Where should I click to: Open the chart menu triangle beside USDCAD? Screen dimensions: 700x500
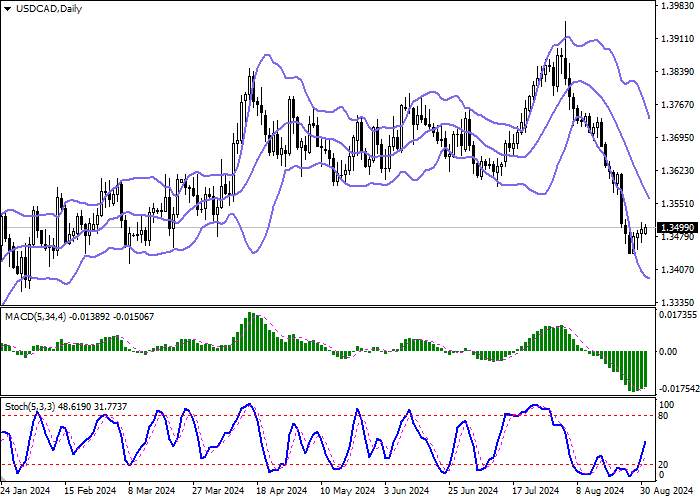8,9
